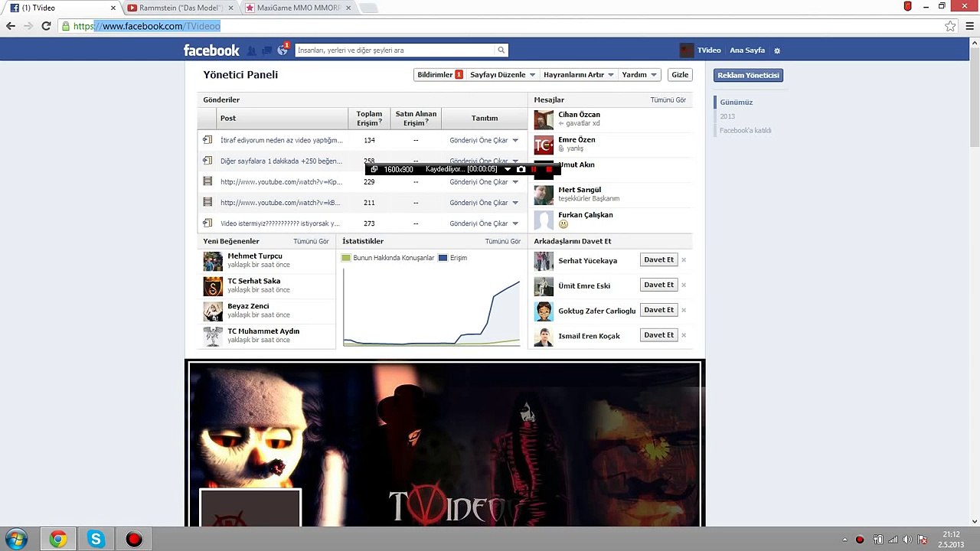The width and height of the screenshot is (980, 551).
Task: Dismiss Goktug Zafer Carlioglu invite suggestion
Action: point(684,310)
